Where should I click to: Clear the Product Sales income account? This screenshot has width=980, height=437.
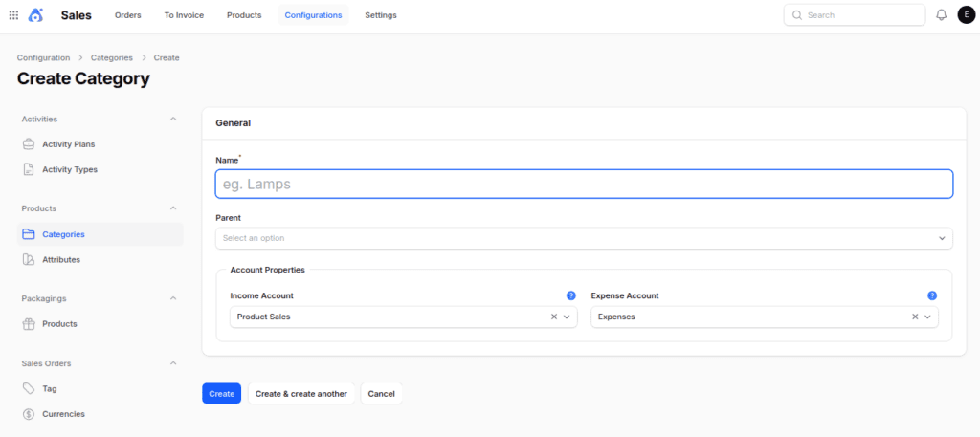[x=554, y=317]
